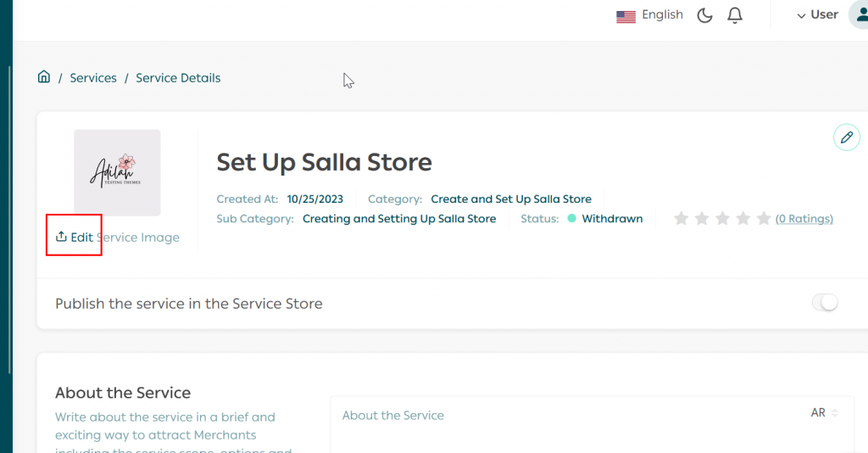The image size is (868, 453).
Task: Expand the User account dropdown
Action: pyautogui.click(x=817, y=15)
